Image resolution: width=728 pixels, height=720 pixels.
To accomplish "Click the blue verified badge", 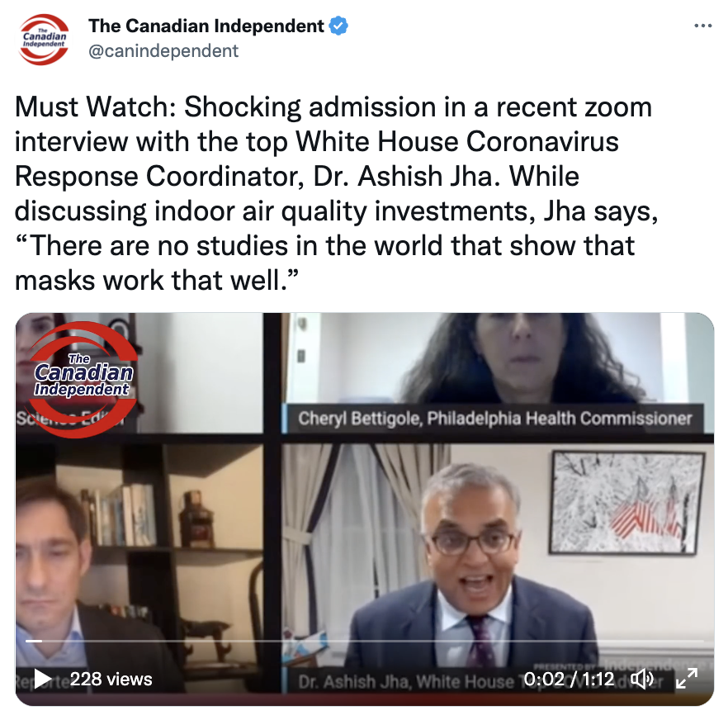I will pyautogui.click(x=338, y=26).
